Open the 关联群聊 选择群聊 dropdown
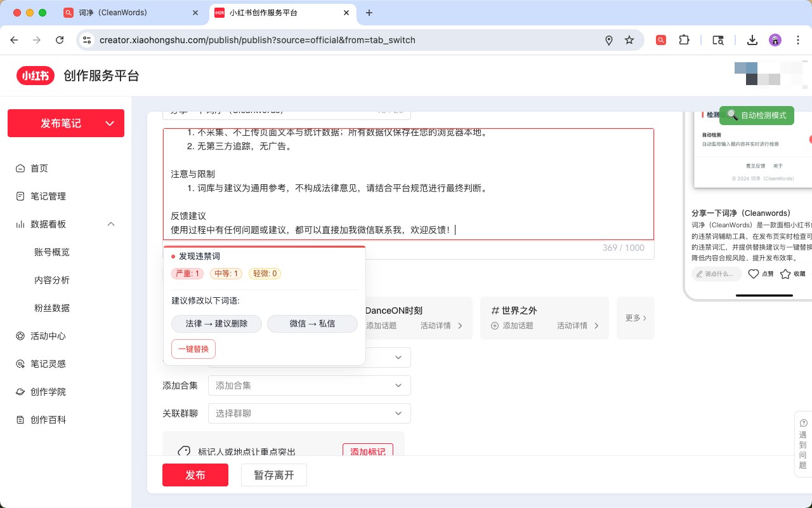This screenshot has width=812, height=508. [x=310, y=413]
